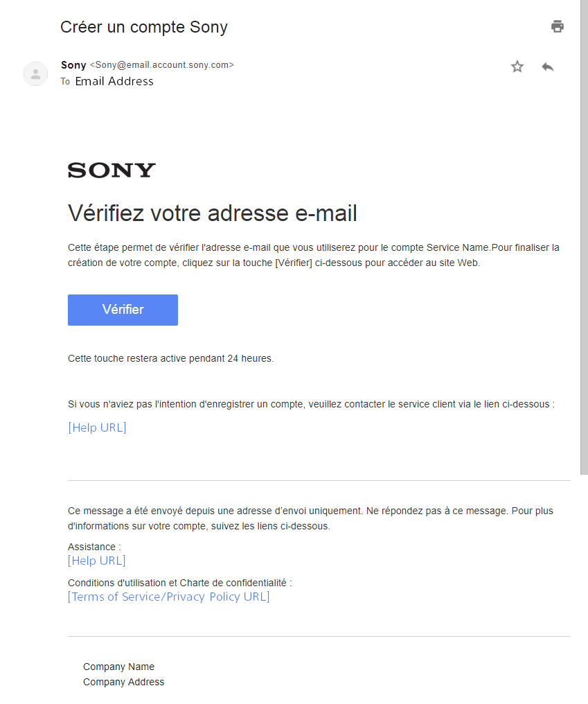Click the SONY logo in the email

(x=112, y=170)
